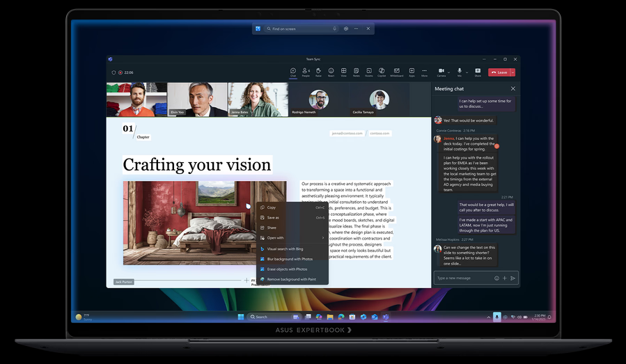Viewport: 626px width, 364px height.
Task: Open the Whiteboard
Action: 396,71
